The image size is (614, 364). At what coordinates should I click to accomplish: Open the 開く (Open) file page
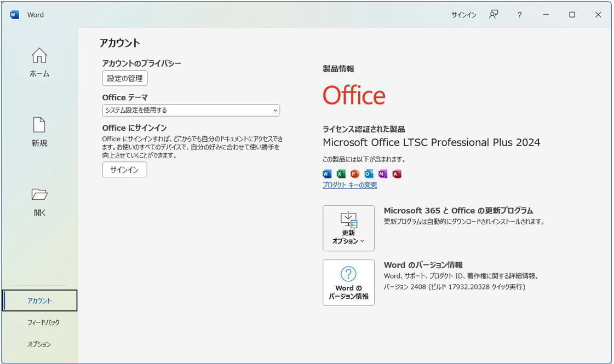tap(39, 202)
